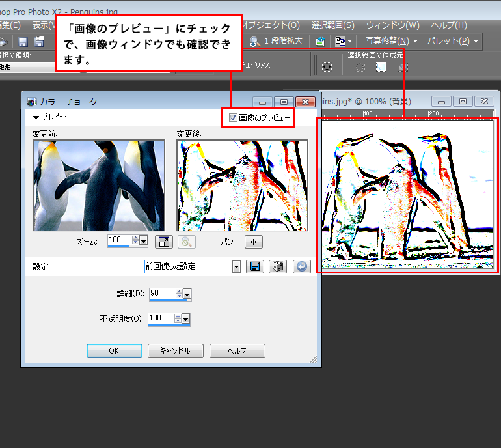The height and width of the screenshot is (448, 501).
Task: Click the reset to default blue arrow icon
Action: (302, 266)
